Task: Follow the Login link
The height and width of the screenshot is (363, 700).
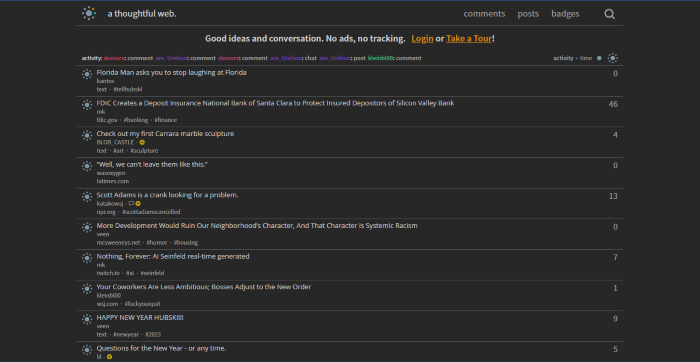Action: point(422,38)
